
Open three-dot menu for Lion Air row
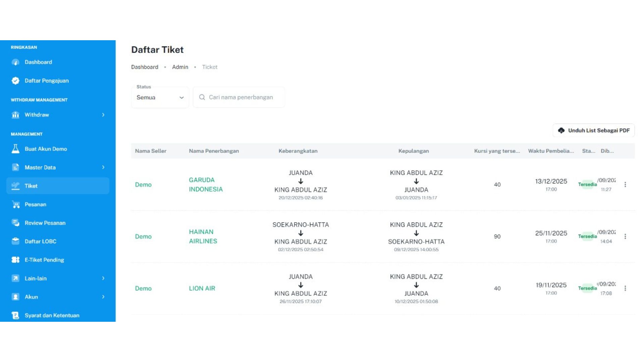(625, 288)
